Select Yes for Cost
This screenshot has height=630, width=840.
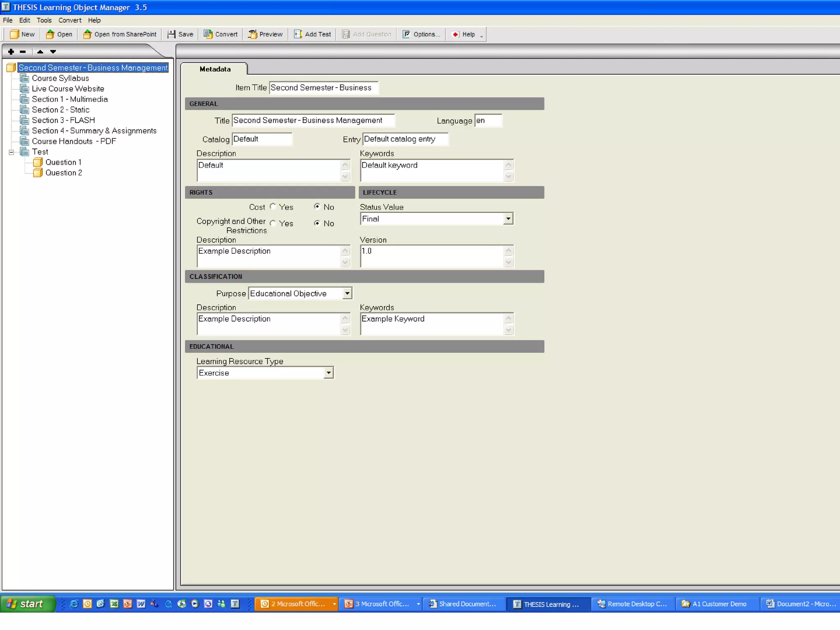click(x=273, y=207)
